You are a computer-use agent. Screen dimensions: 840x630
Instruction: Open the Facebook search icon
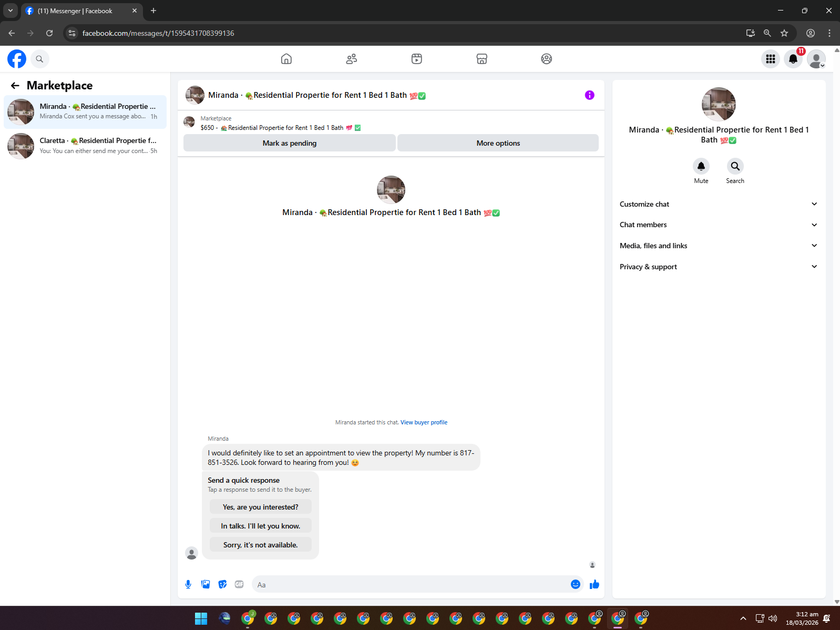39,59
